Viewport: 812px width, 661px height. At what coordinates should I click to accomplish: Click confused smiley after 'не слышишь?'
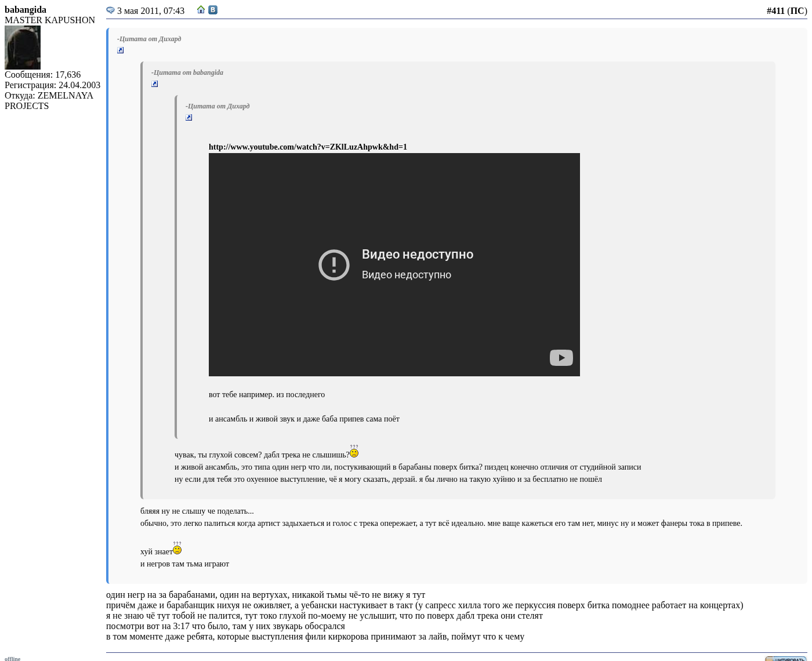click(x=354, y=452)
